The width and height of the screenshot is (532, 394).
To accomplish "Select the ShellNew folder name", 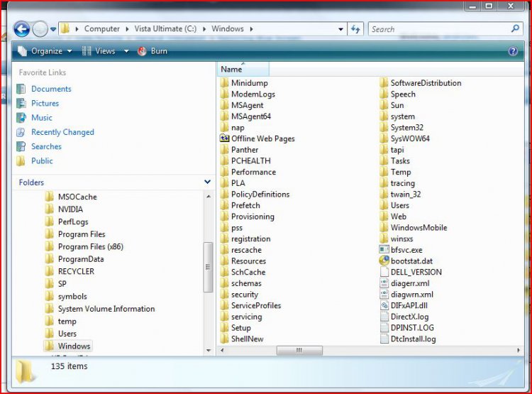I will [248, 339].
